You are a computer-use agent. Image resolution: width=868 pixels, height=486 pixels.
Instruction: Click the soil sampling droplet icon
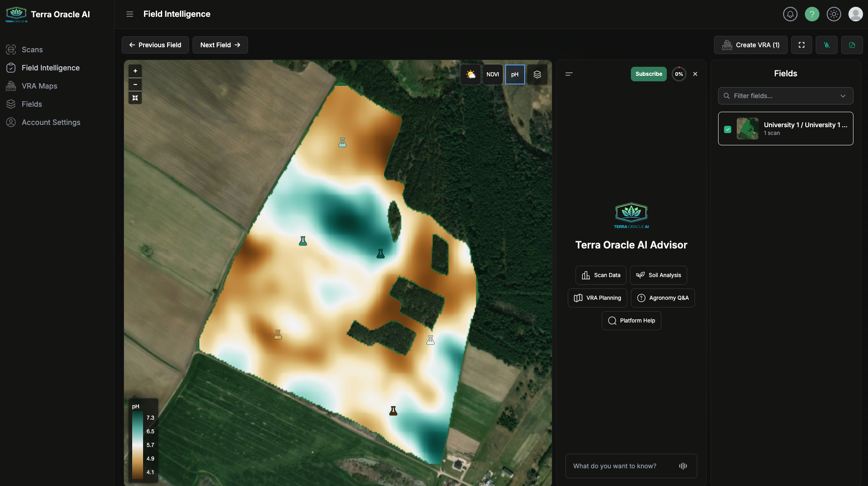click(x=827, y=45)
